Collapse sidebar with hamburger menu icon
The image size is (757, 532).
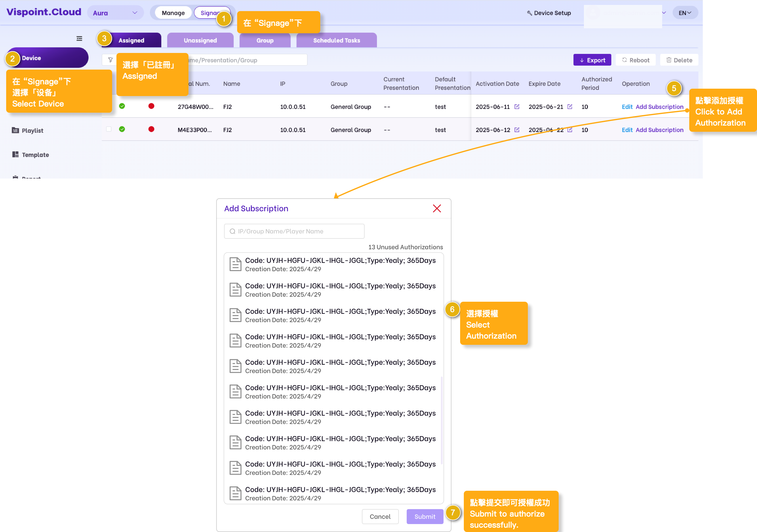click(x=79, y=38)
